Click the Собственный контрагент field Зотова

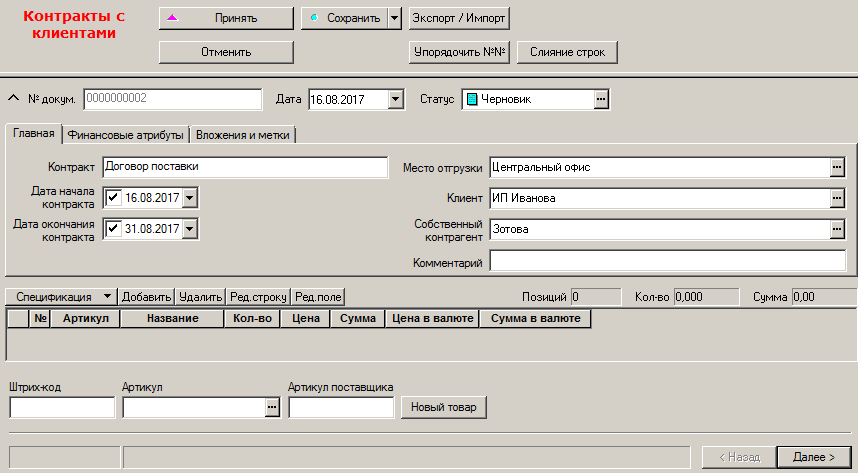click(x=660, y=229)
